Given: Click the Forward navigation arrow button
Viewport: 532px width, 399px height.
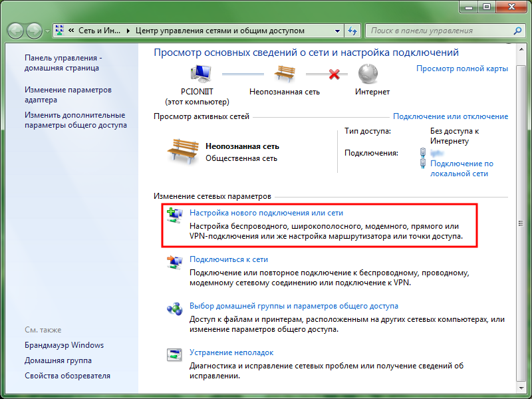Looking at the screenshot, I should point(34,31).
